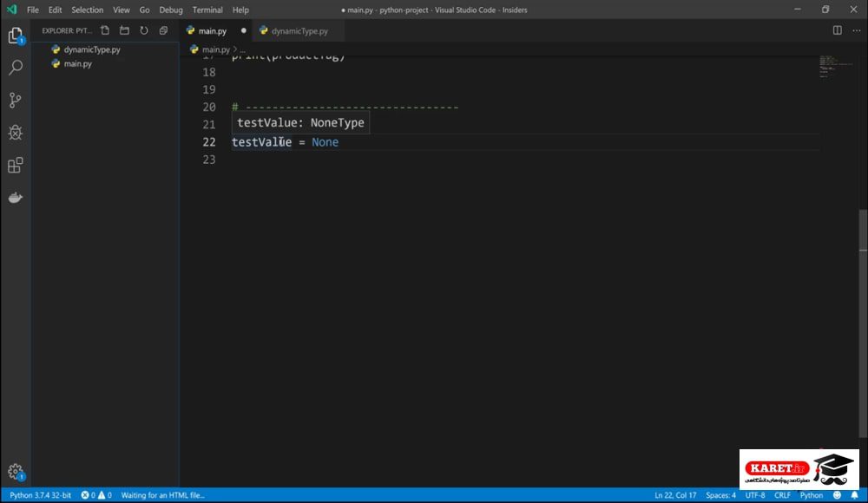Open dynamicType.py in the Explorer tree
The height and width of the screenshot is (503, 868).
coord(92,49)
